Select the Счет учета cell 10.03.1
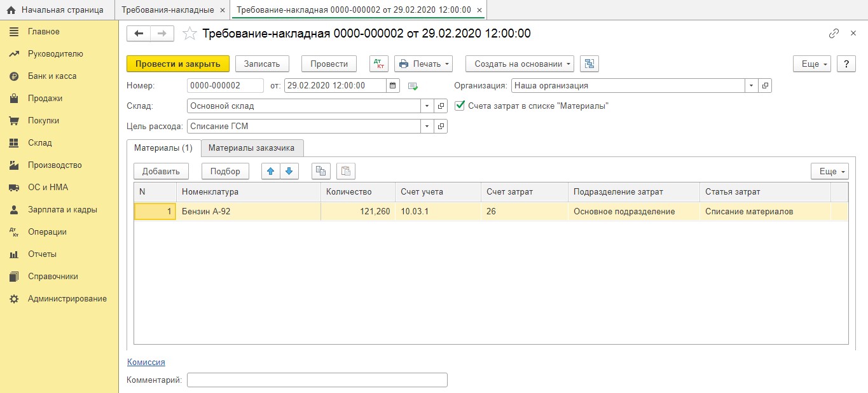 pos(438,212)
